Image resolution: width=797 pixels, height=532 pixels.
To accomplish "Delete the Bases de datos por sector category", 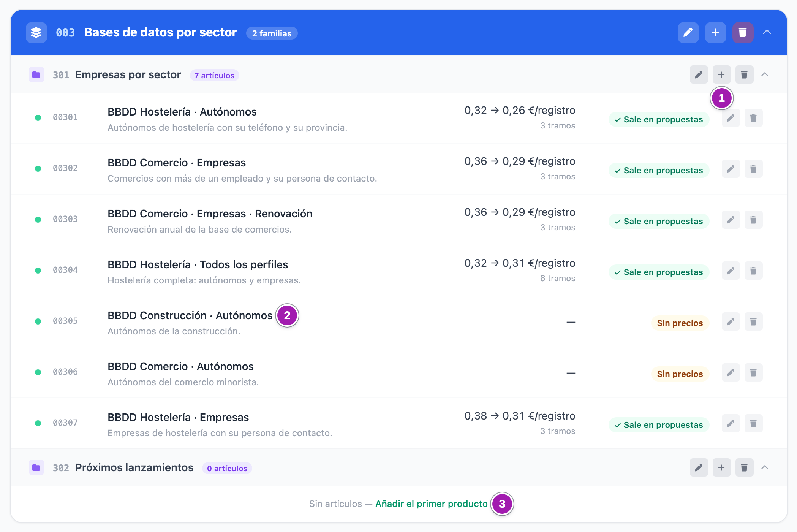I will 743,33.
